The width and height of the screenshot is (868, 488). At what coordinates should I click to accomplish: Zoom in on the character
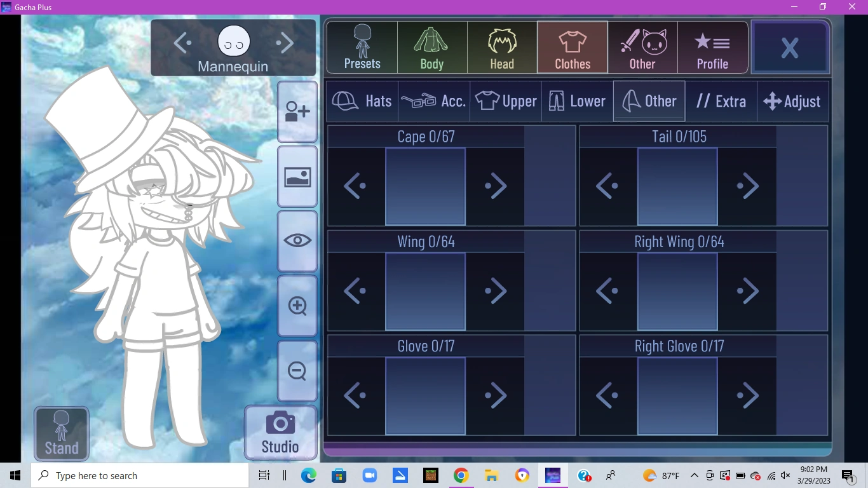tap(297, 306)
